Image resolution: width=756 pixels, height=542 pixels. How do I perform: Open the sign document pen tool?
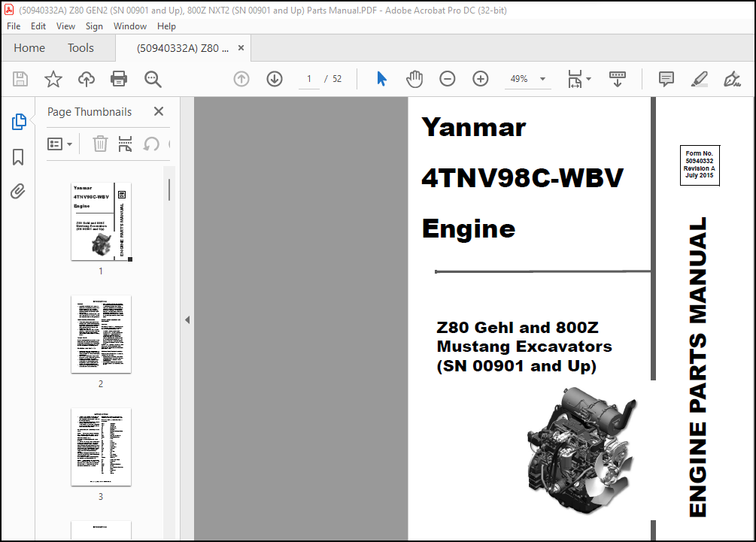tap(732, 78)
